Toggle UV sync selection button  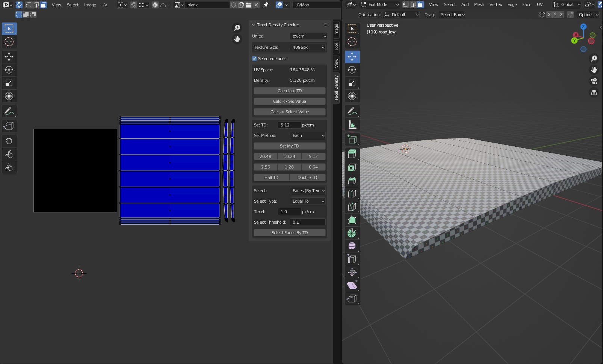[x=19, y=5]
